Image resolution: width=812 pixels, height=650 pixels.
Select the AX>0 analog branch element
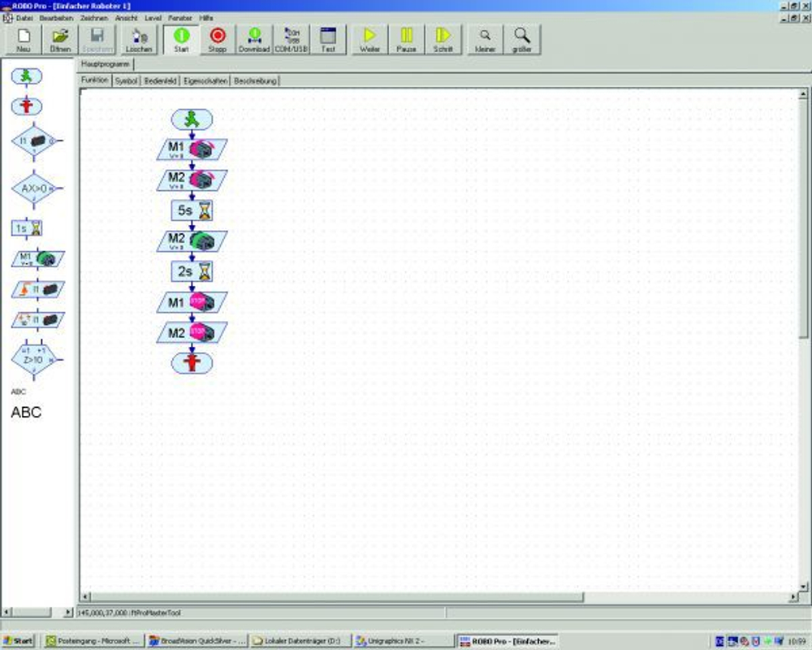pyautogui.click(x=34, y=188)
